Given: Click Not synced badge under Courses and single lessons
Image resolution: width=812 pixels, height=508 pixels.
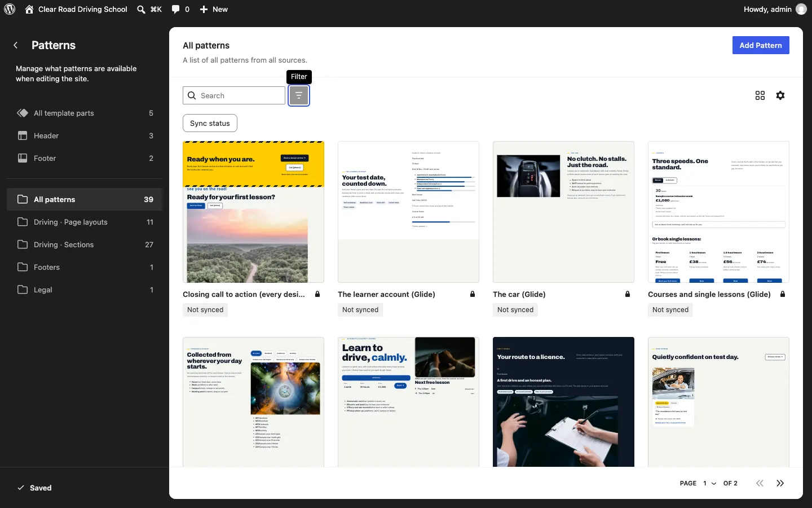Looking at the screenshot, I should 670,310.
